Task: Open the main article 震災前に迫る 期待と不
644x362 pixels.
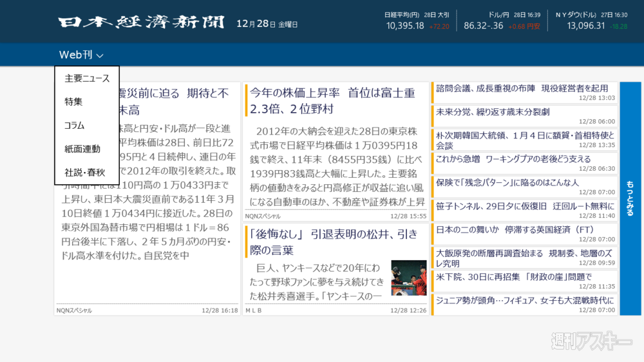Action: pyautogui.click(x=174, y=102)
